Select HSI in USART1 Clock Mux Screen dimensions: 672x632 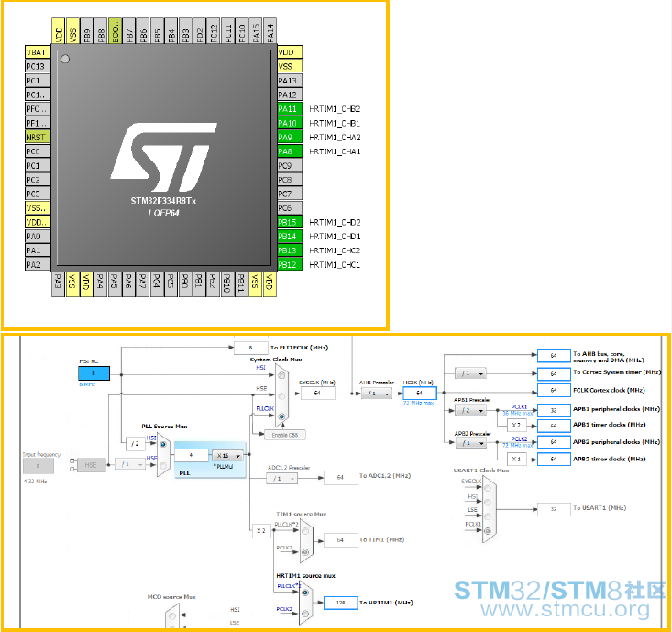488,502
